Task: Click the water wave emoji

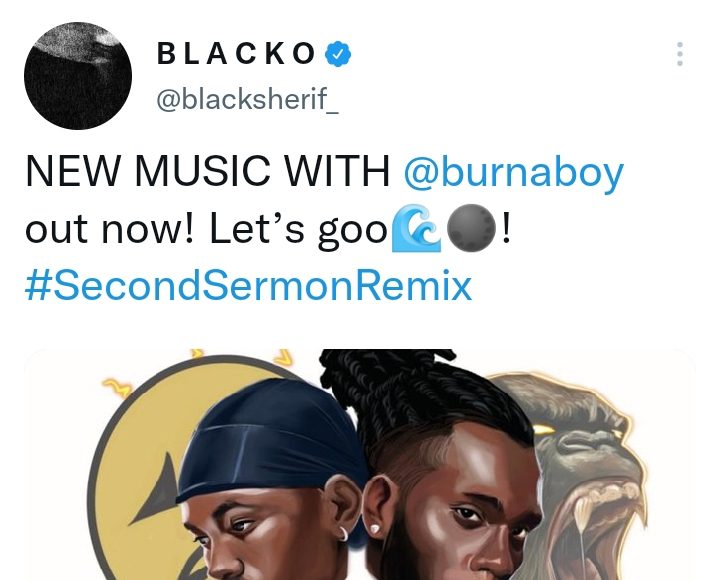Action: point(416,228)
